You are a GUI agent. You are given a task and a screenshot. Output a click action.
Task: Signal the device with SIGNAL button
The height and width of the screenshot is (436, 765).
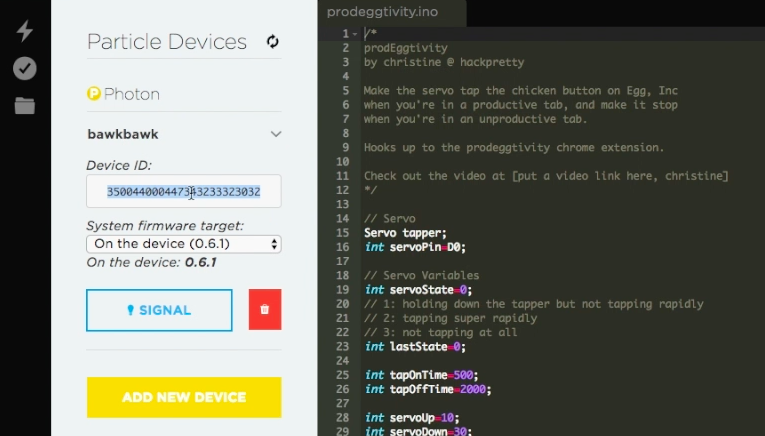159,310
